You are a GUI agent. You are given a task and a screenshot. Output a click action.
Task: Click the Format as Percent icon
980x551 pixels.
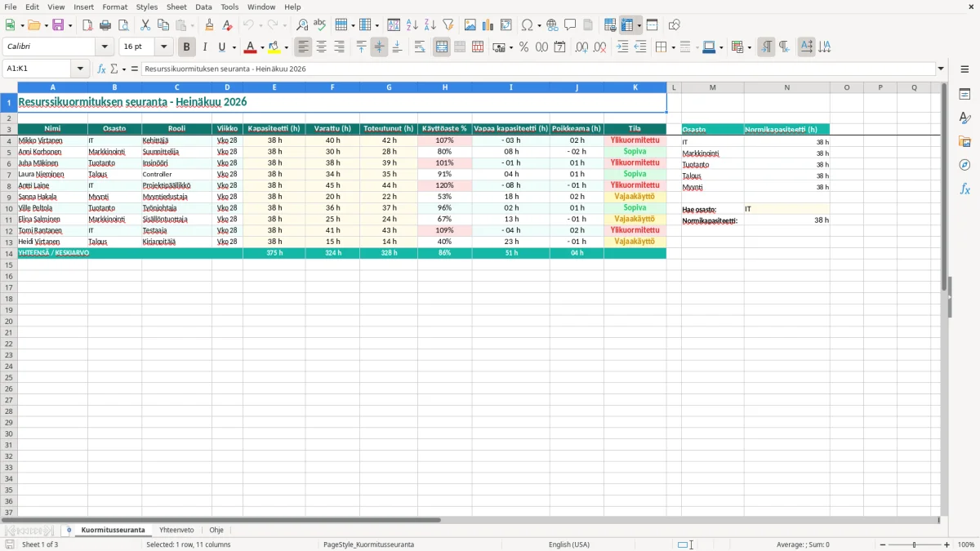523,47
